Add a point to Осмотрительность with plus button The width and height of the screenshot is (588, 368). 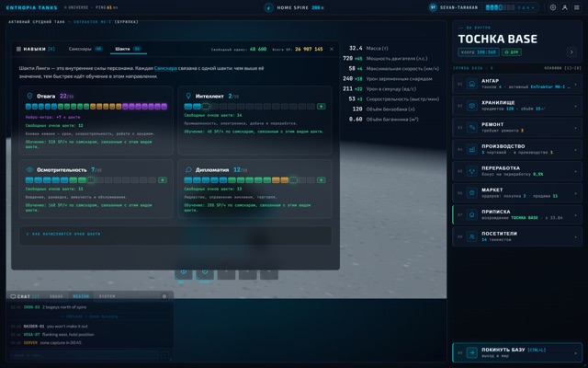[x=163, y=180]
